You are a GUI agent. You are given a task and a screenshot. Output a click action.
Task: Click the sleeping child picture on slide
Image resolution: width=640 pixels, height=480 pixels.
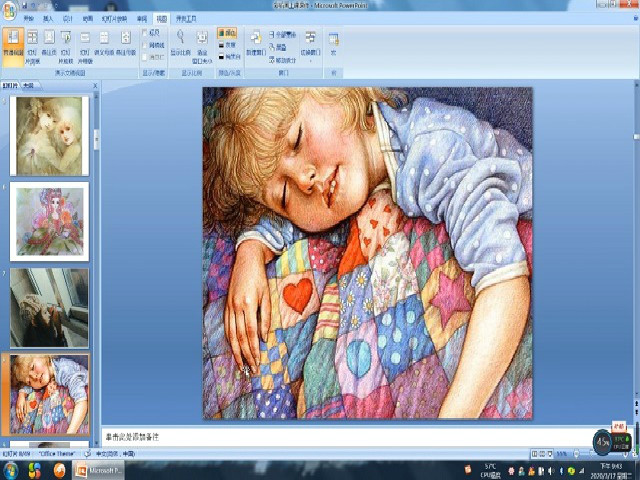[x=367, y=253]
